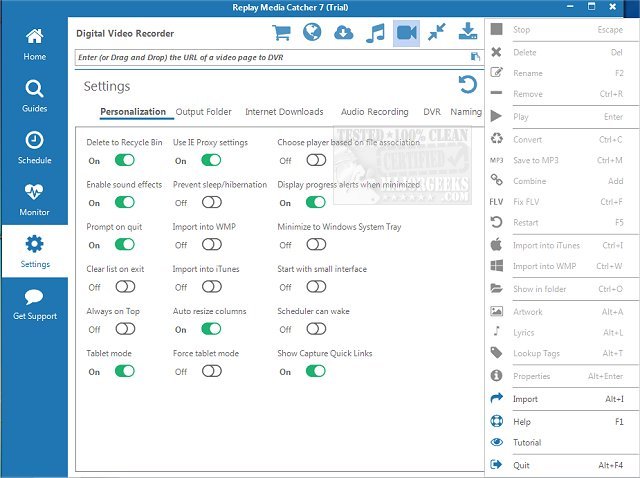This screenshot has width=640, height=478.
Task: Enable Import into iTunes switch
Action: (x=212, y=287)
